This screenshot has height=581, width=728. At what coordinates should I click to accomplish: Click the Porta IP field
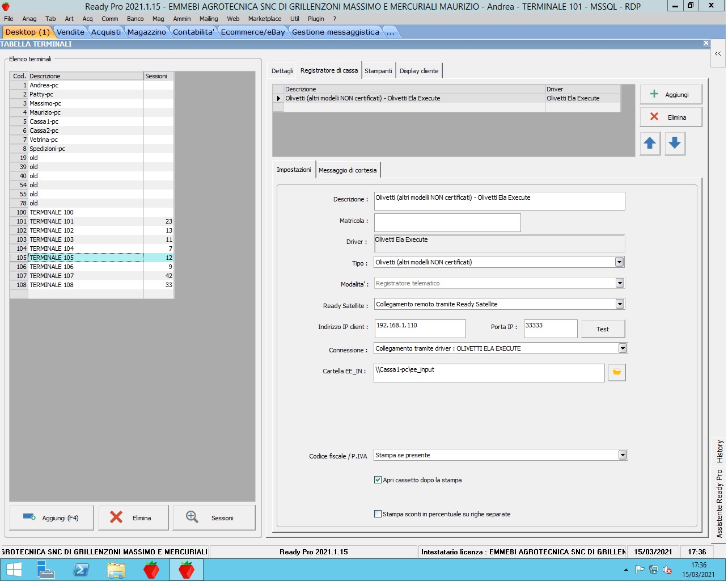[x=551, y=329]
